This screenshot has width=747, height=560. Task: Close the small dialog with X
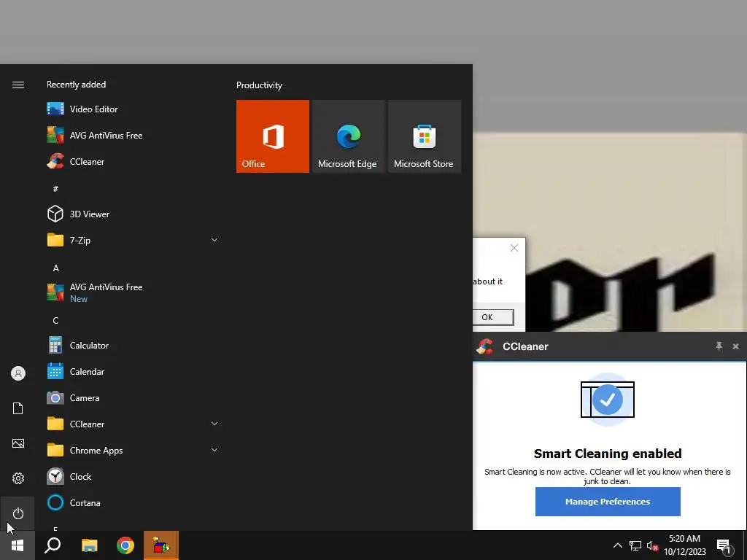click(x=514, y=248)
